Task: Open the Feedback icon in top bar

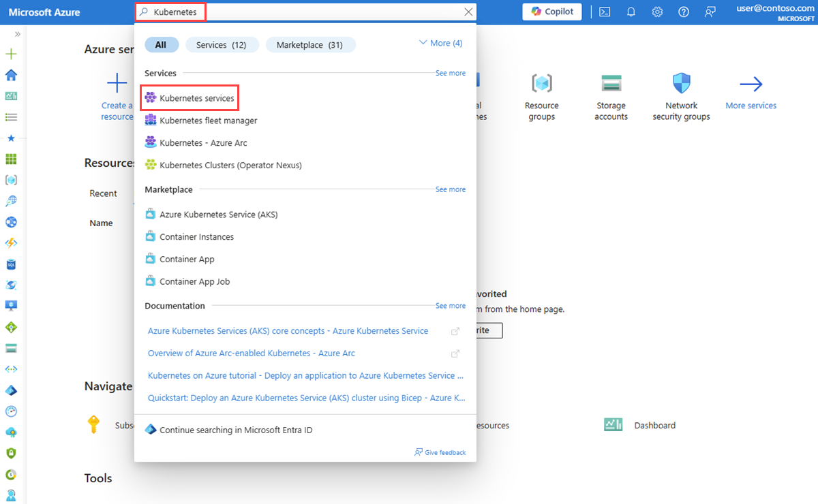Action: tap(710, 12)
